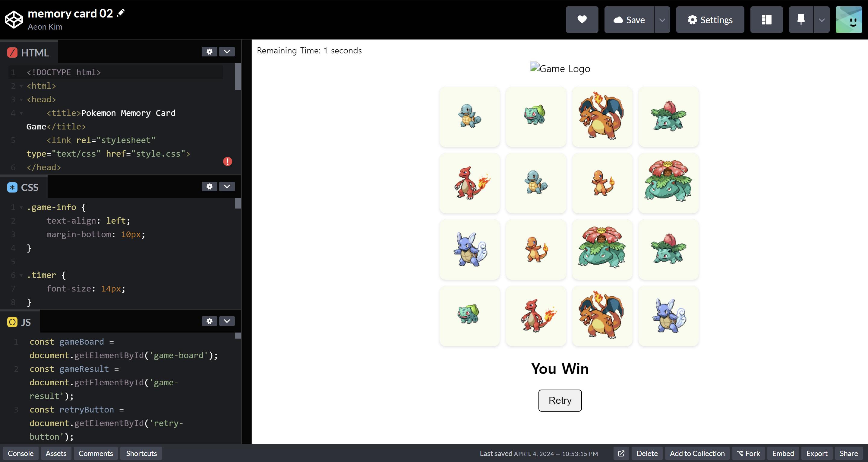Image resolution: width=868 pixels, height=462 pixels.
Task: Click the pin icon in header
Action: (801, 20)
